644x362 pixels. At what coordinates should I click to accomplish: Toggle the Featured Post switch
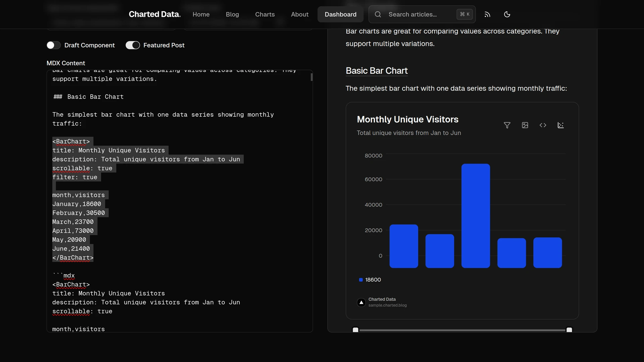133,45
